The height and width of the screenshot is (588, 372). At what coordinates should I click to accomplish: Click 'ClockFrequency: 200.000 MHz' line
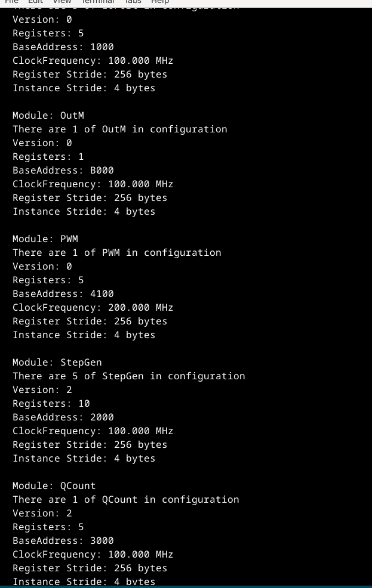click(x=93, y=308)
